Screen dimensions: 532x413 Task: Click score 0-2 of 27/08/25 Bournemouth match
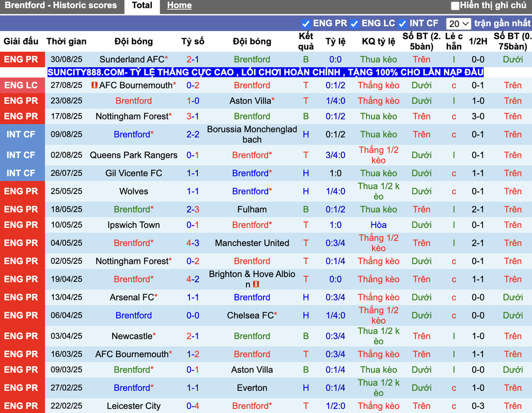pyautogui.click(x=193, y=85)
